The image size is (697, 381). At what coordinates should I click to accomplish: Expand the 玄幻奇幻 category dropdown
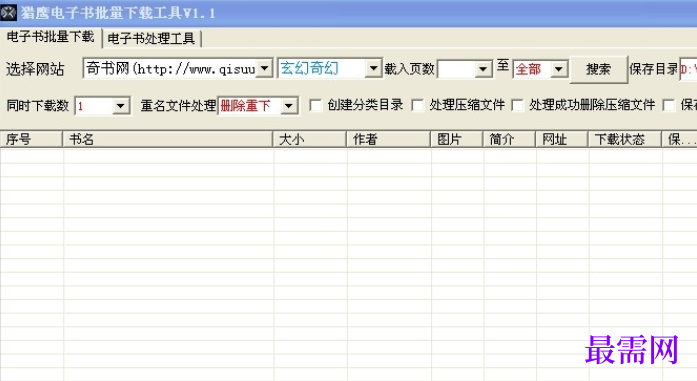pyautogui.click(x=373, y=68)
